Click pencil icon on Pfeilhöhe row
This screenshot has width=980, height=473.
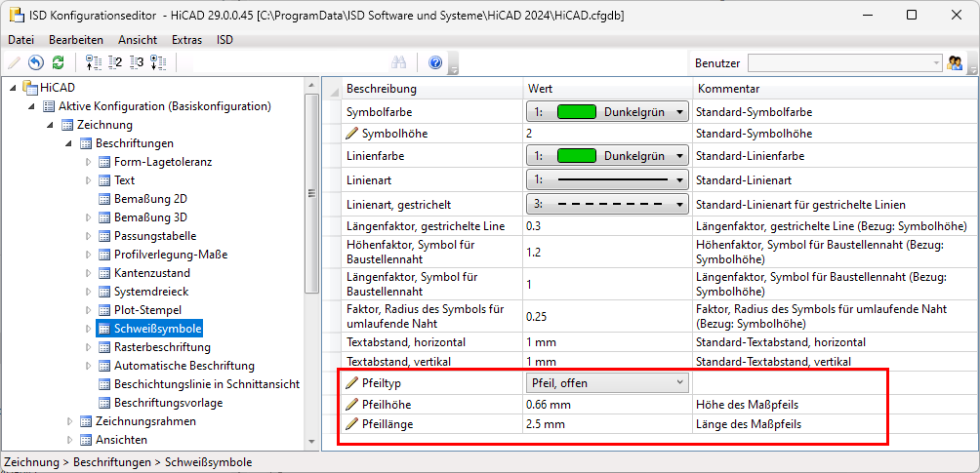(x=352, y=405)
